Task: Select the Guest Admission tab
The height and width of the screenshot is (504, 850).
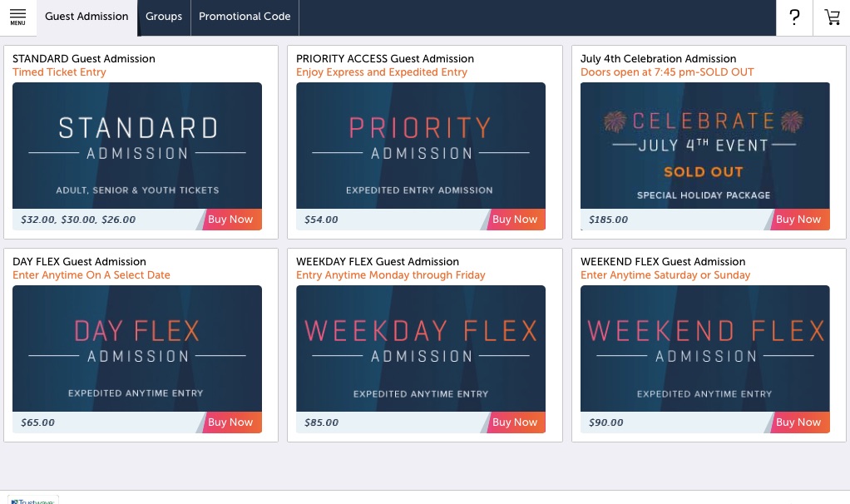Action: (86, 17)
